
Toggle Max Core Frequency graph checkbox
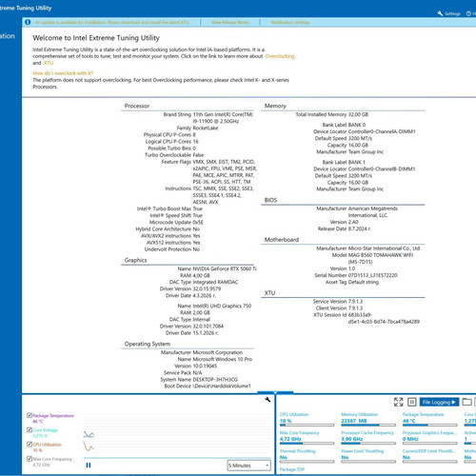tap(30, 459)
